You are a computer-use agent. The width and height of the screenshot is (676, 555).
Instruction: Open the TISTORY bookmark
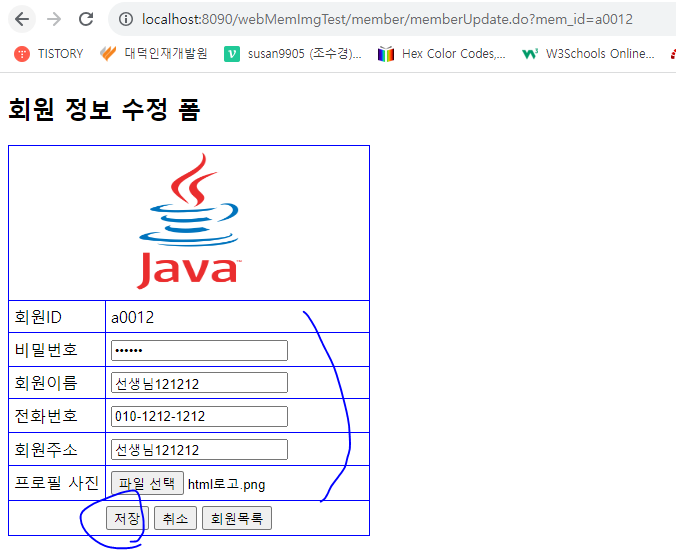pos(48,53)
